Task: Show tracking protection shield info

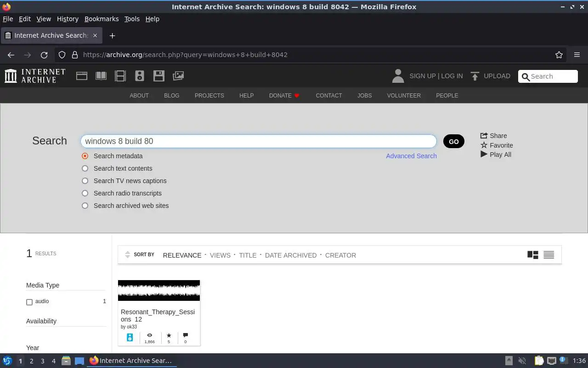Action: [x=62, y=55]
